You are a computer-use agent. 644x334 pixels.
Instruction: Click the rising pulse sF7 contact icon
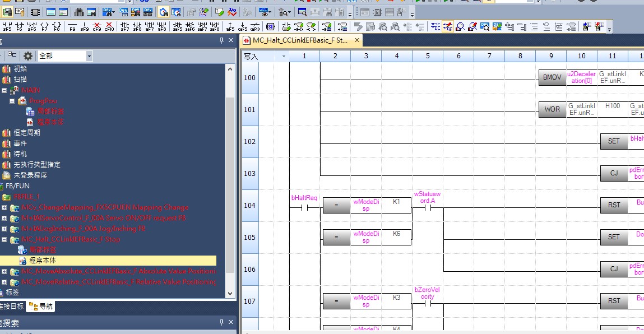[x=124, y=26]
